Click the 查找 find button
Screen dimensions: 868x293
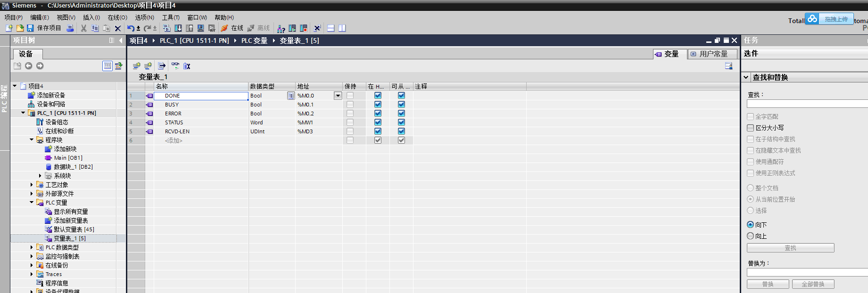point(790,248)
